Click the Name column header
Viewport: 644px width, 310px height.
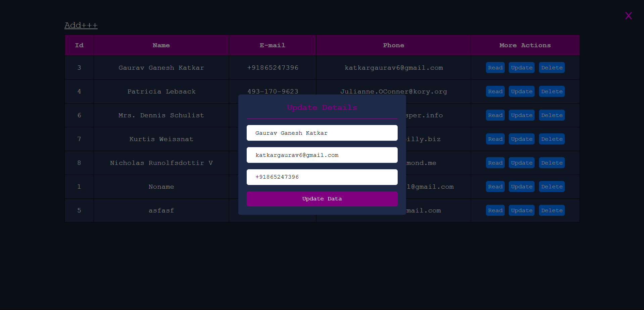click(161, 45)
